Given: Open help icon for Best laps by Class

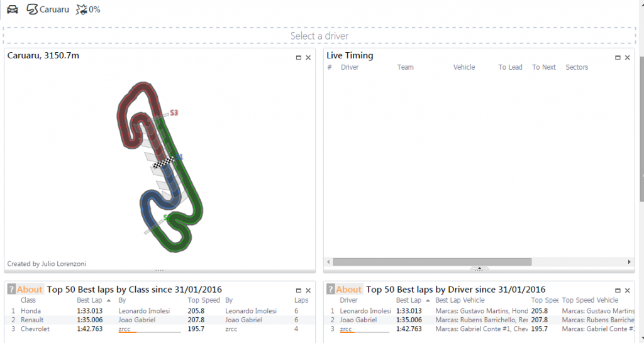Looking at the screenshot, I should click(11, 289).
